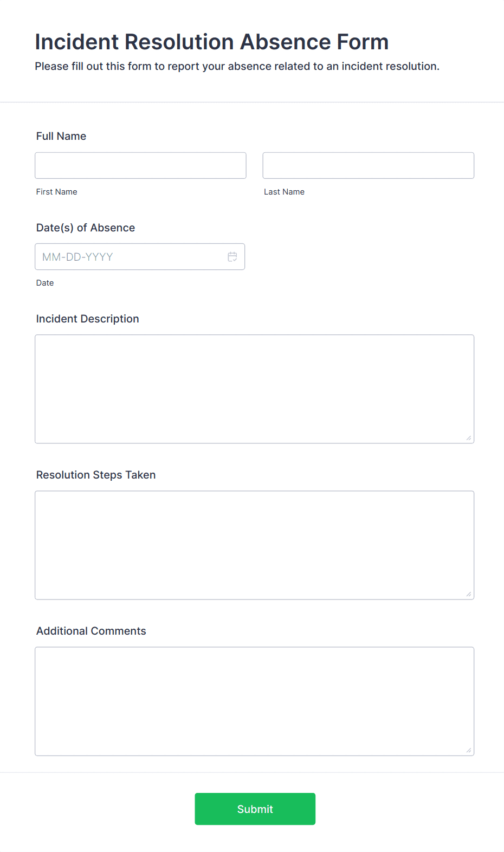
Task: Click the Incident Resolution Absence Form title
Action: pos(211,42)
